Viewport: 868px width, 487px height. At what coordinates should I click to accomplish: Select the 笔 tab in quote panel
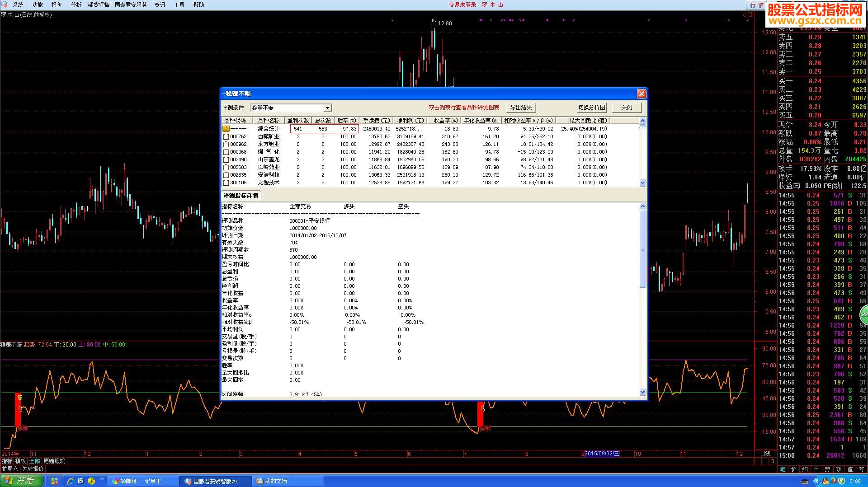click(783, 469)
